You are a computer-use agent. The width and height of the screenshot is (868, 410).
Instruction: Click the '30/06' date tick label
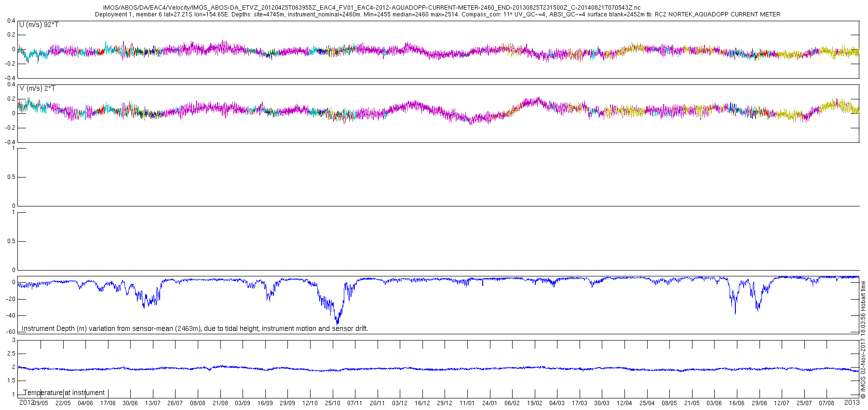(x=130, y=403)
